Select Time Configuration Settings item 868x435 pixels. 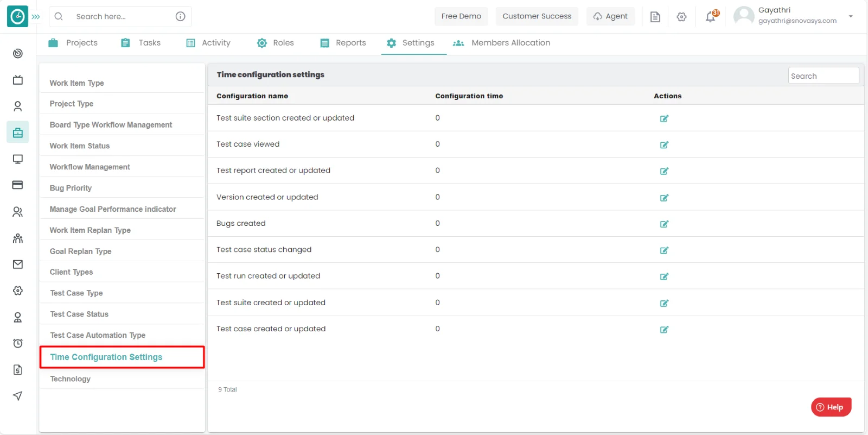click(122, 357)
